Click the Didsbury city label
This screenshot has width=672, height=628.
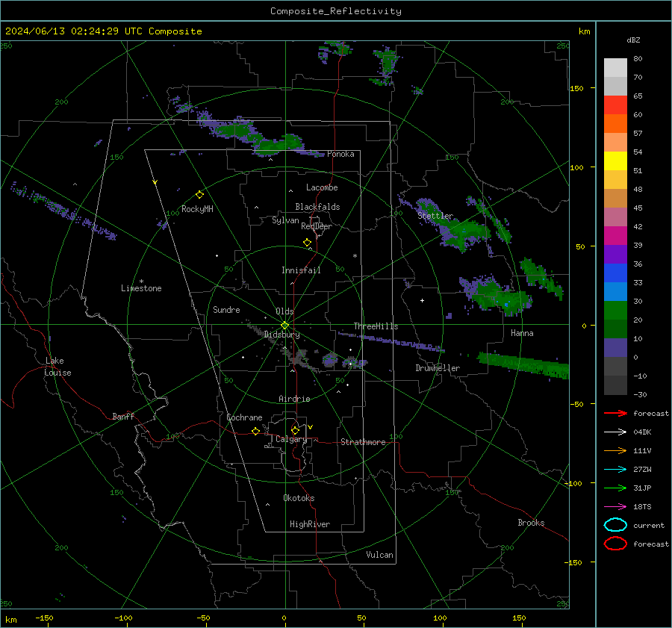[x=281, y=335]
